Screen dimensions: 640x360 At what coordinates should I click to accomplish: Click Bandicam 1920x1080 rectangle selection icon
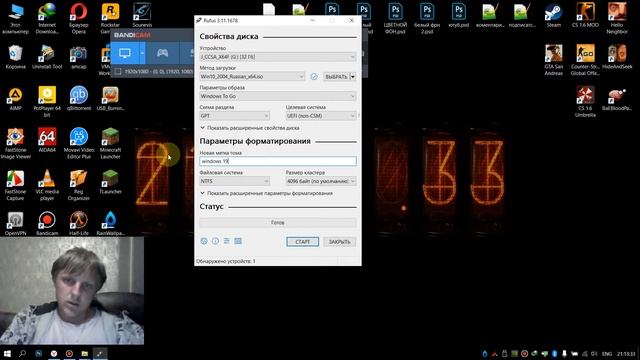click(118, 71)
